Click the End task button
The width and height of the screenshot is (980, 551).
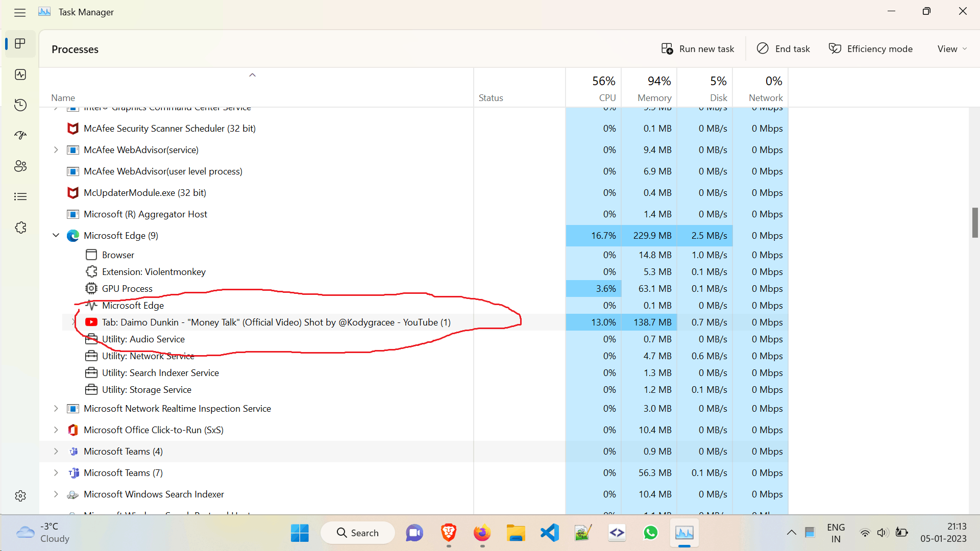click(x=783, y=49)
